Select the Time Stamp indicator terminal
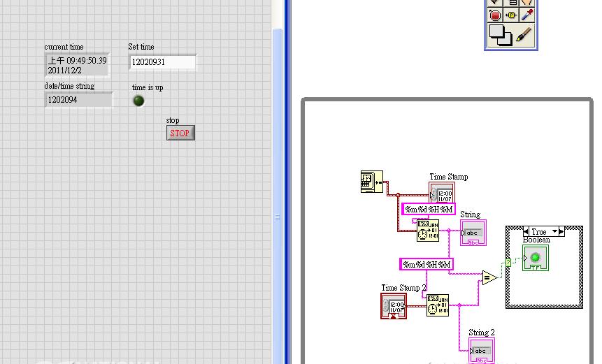The height and width of the screenshot is (364, 602). pos(441,193)
